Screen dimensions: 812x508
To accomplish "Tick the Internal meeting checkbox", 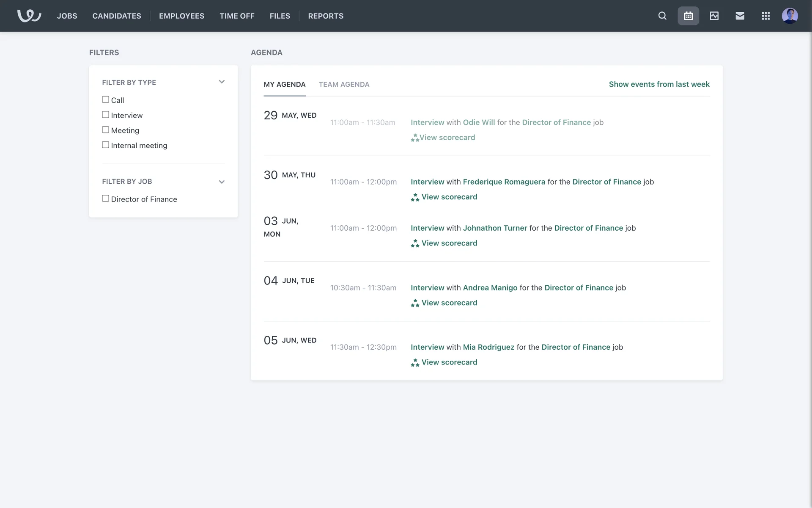I will tap(105, 145).
